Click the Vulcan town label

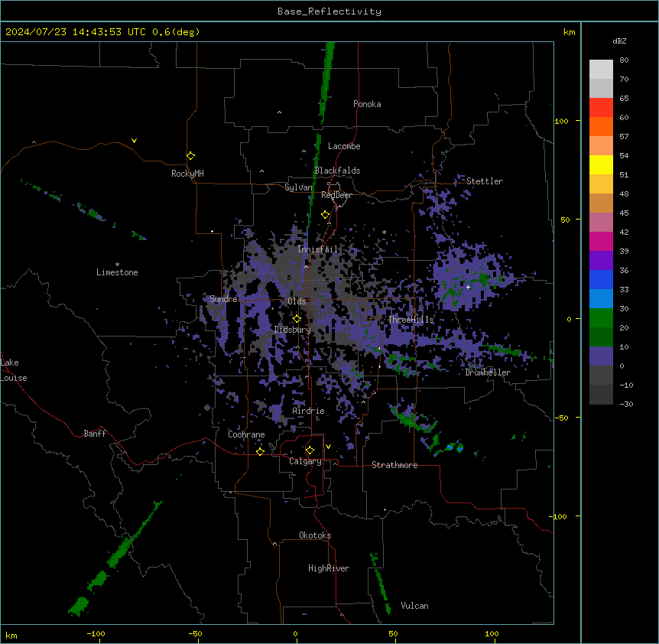point(414,606)
